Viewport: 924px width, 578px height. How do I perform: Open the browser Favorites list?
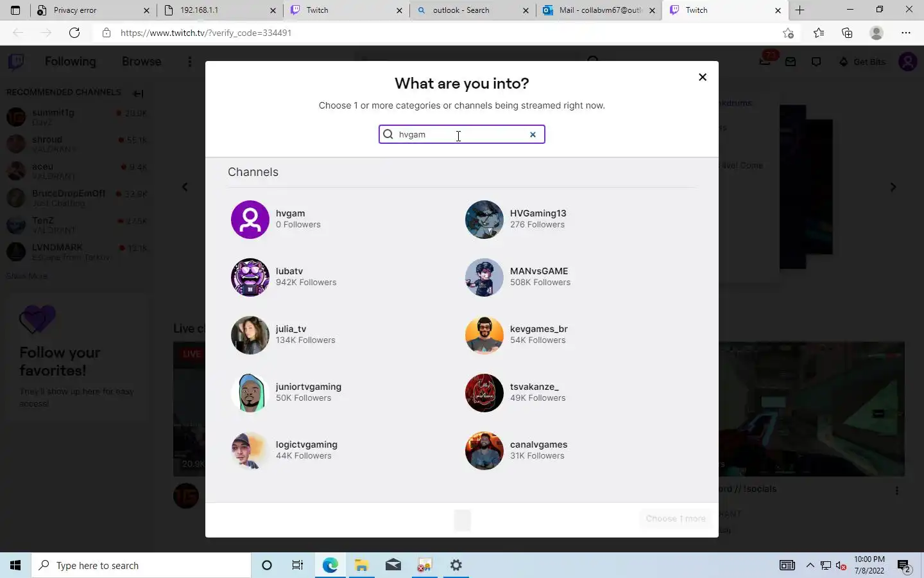pos(819,33)
